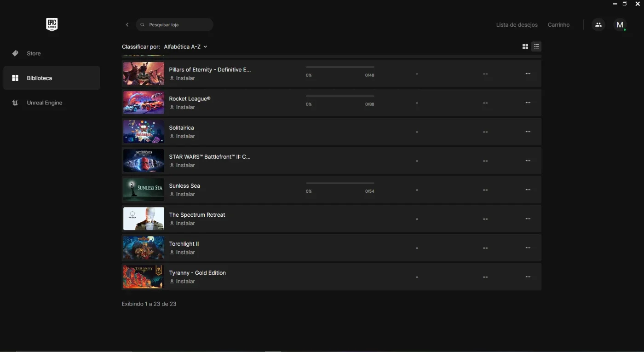Click the Solitairica title text

[181, 128]
